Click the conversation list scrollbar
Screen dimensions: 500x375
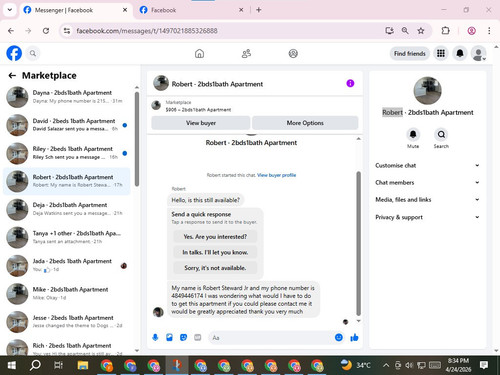click(137, 139)
